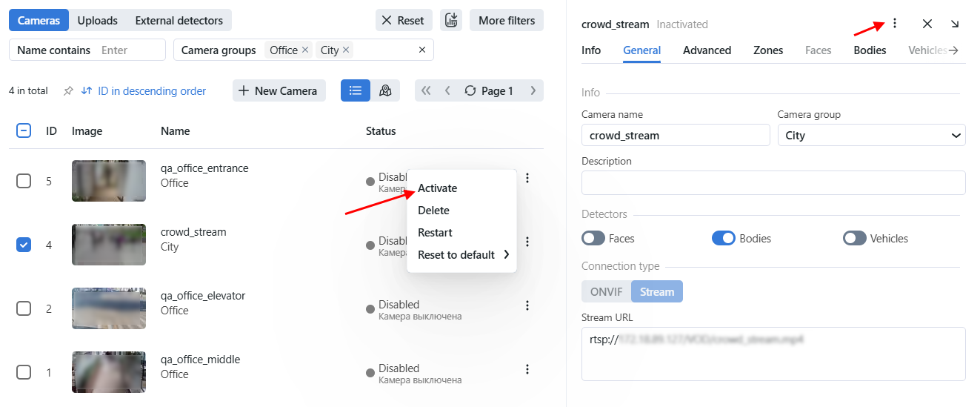
Task: Open three-dot menu in crowd_stream panel header
Action: [894, 24]
